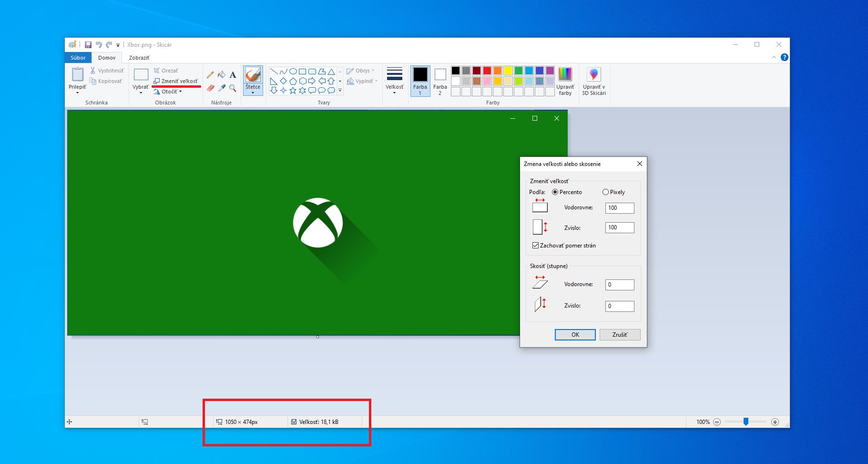Select Farba 1 foreground color

click(420, 81)
